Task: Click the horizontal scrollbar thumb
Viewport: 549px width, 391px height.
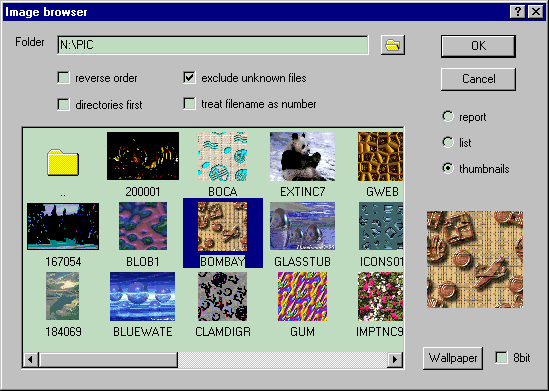Action: [108, 359]
